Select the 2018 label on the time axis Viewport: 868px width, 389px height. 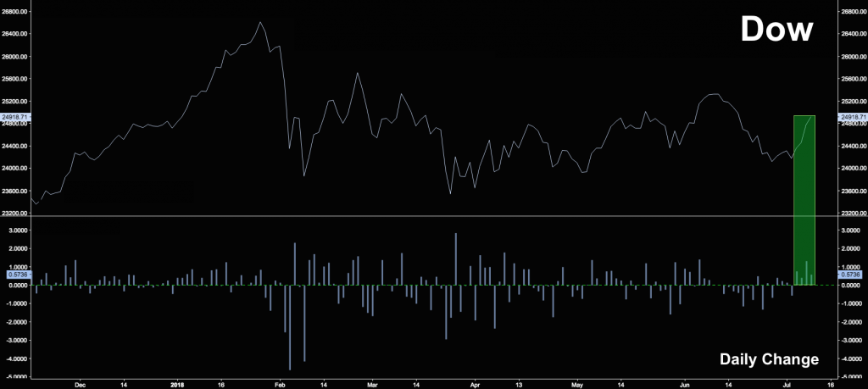[x=176, y=382]
